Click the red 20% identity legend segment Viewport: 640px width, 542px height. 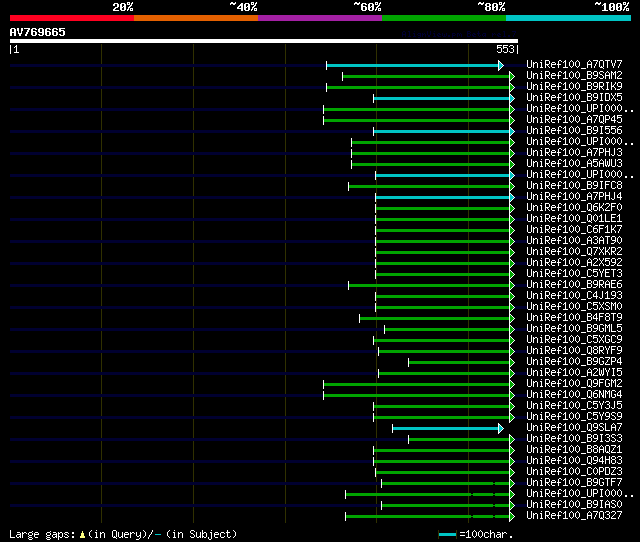tap(72, 18)
